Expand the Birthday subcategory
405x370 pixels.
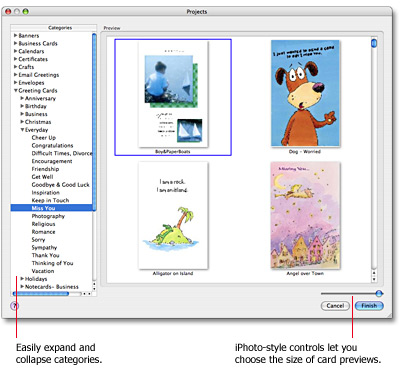tap(22, 106)
